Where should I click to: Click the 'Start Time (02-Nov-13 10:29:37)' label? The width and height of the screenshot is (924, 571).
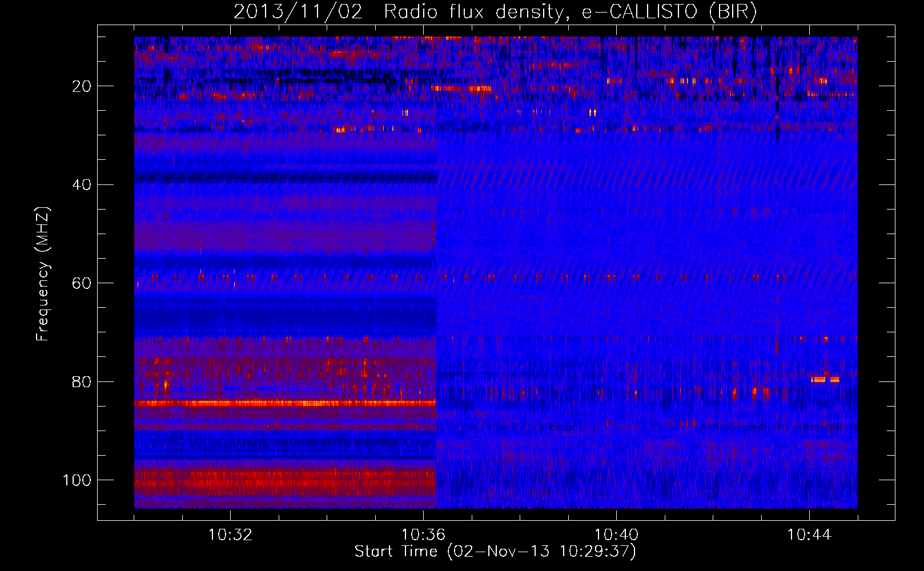495,552
